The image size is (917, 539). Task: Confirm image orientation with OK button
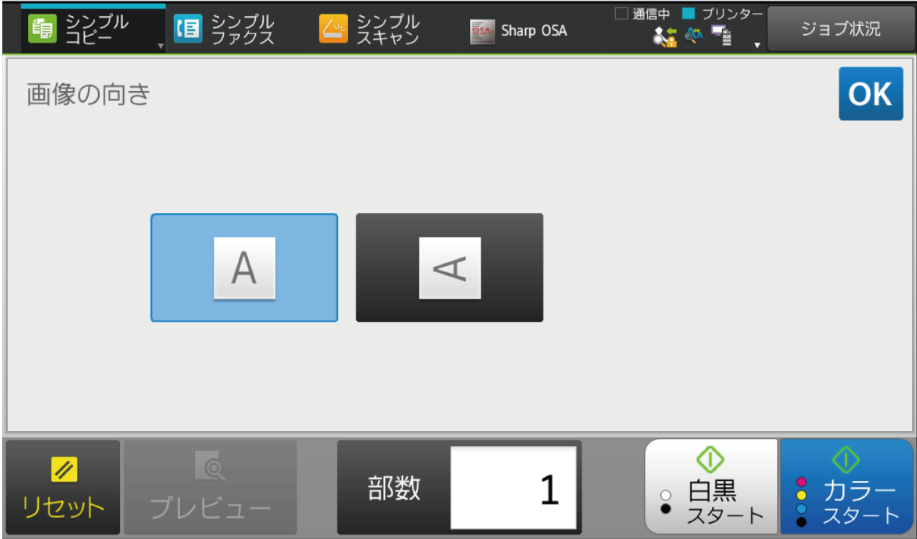(x=871, y=94)
